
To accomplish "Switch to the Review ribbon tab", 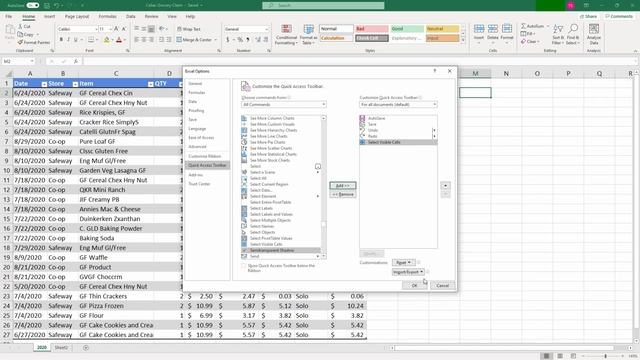I will 151,16.
